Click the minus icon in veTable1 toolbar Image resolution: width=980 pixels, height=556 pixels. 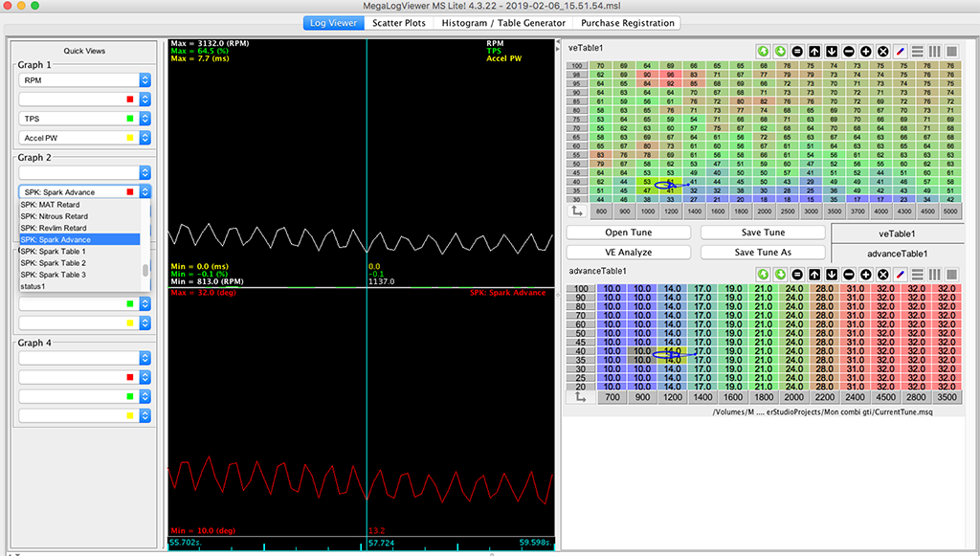click(849, 51)
